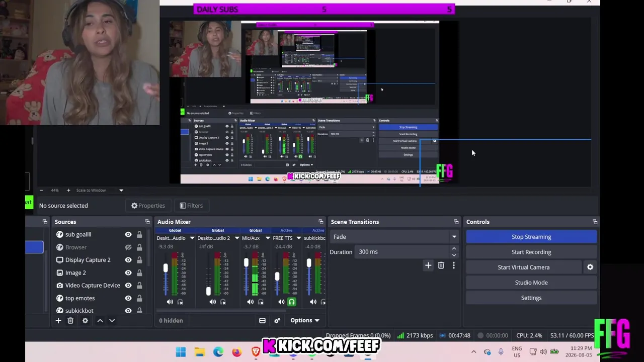Hide the sub goallll source
644x362 pixels.
(128, 234)
